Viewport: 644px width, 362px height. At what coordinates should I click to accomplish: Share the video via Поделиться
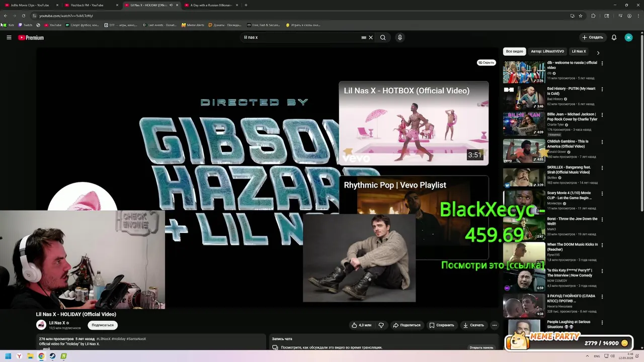(x=407, y=325)
